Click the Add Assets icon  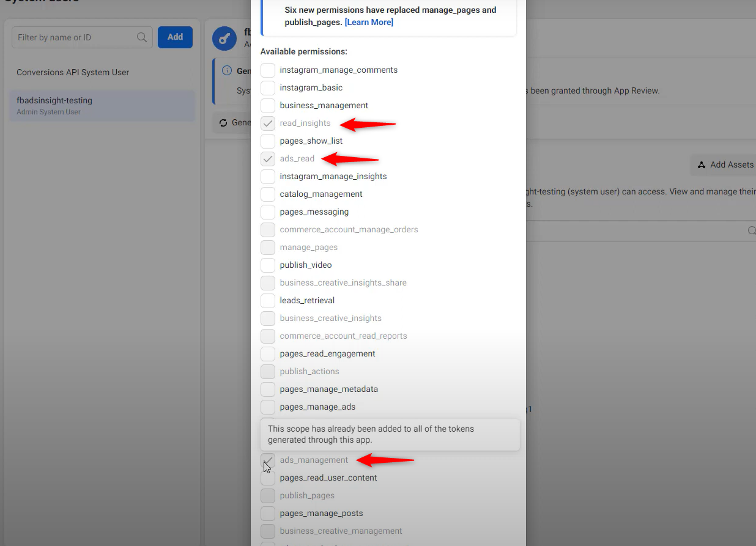pos(701,164)
